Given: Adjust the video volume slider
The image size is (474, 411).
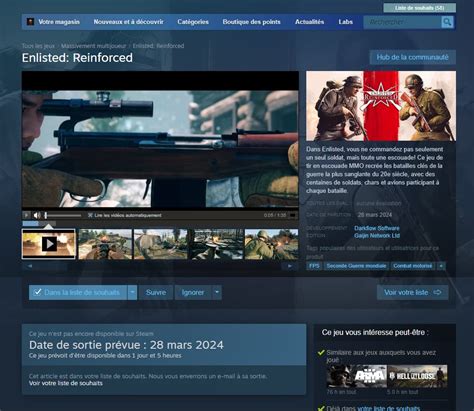Looking at the screenshot, I should coord(63,215).
